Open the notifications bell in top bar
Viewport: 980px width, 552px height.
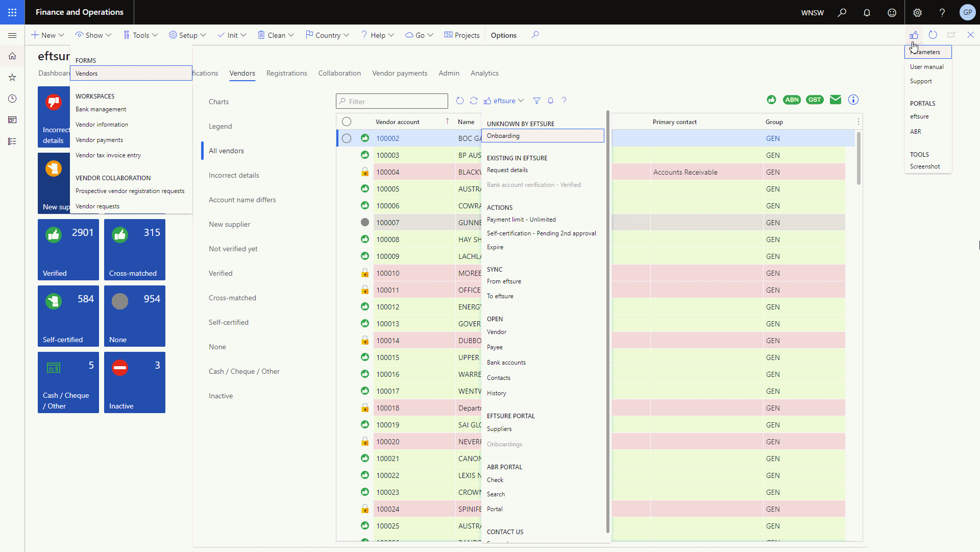(867, 12)
